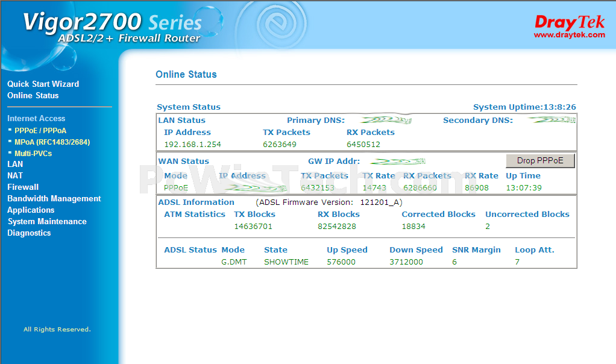Click the Online Status page heading
This screenshot has width=616, height=364.
click(186, 74)
